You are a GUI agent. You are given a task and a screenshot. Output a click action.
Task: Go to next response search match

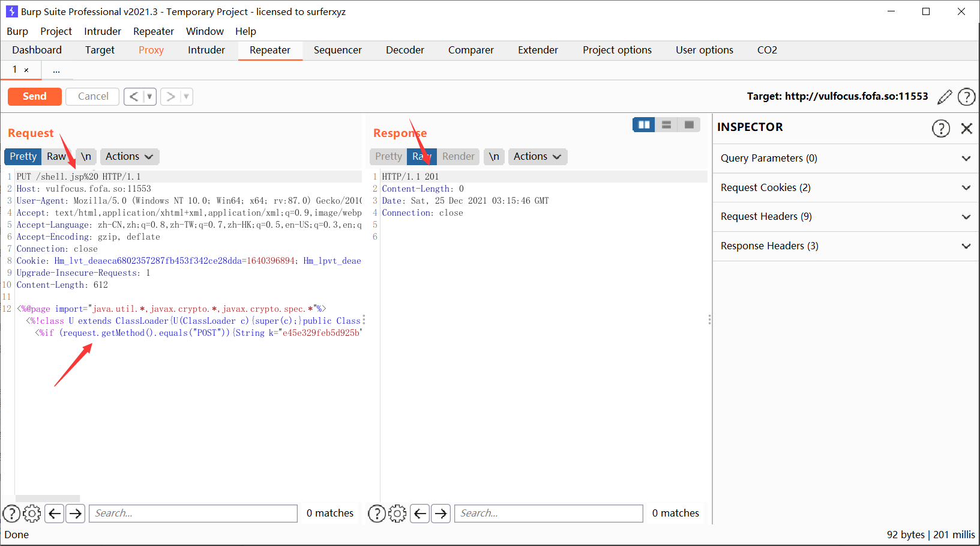click(441, 514)
